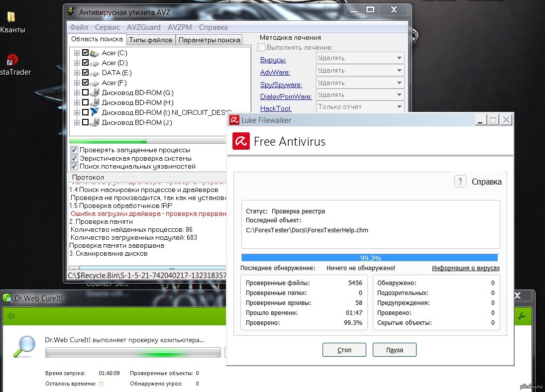Open the Вирусы action dropdown
The height and width of the screenshot is (392, 545).
tap(360, 58)
